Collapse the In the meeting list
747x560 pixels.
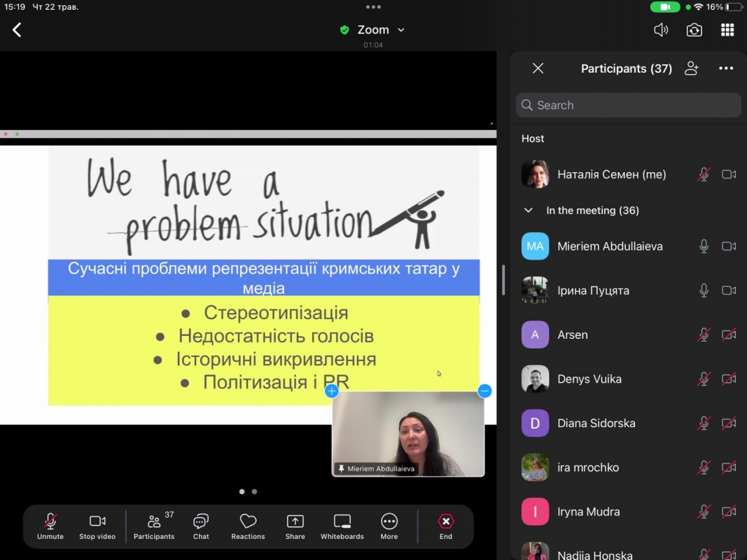(x=529, y=210)
